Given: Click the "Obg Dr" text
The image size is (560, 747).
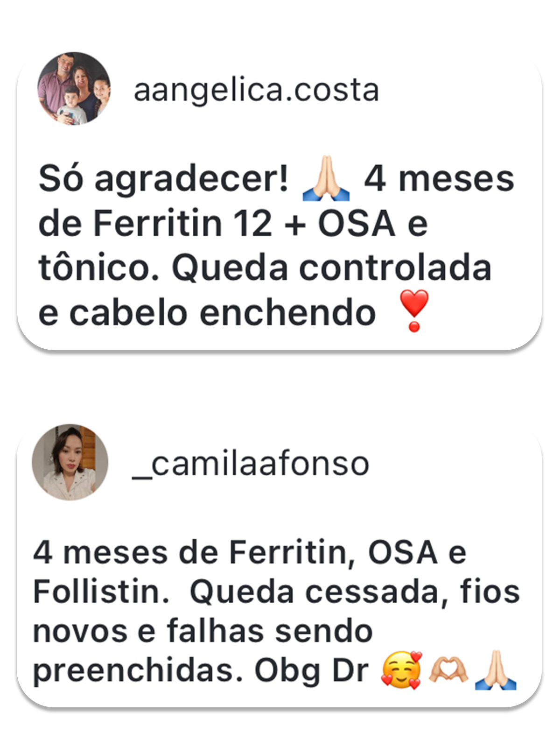Looking at the screenshot, I should tap(312, 671).
